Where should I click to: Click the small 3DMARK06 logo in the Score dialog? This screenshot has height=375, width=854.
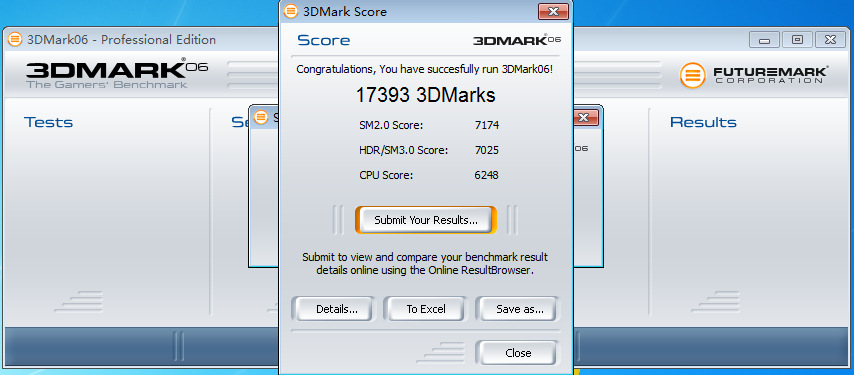pos(516,40)
